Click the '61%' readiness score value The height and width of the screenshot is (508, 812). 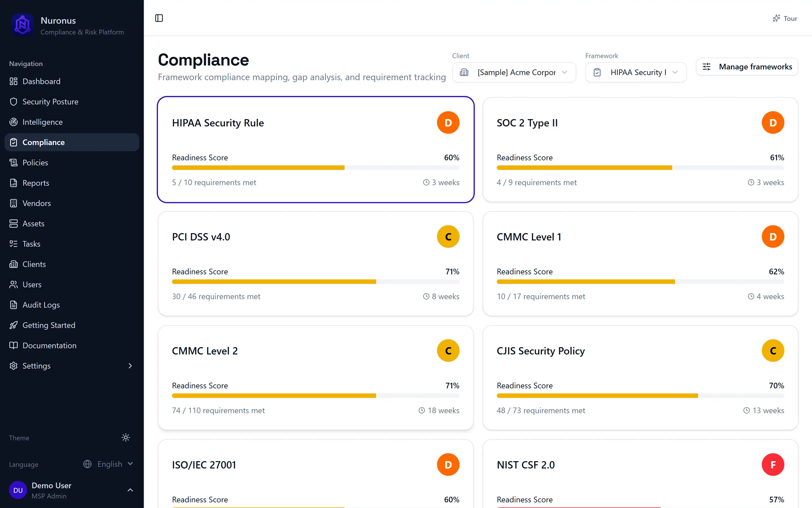(777, 157)
